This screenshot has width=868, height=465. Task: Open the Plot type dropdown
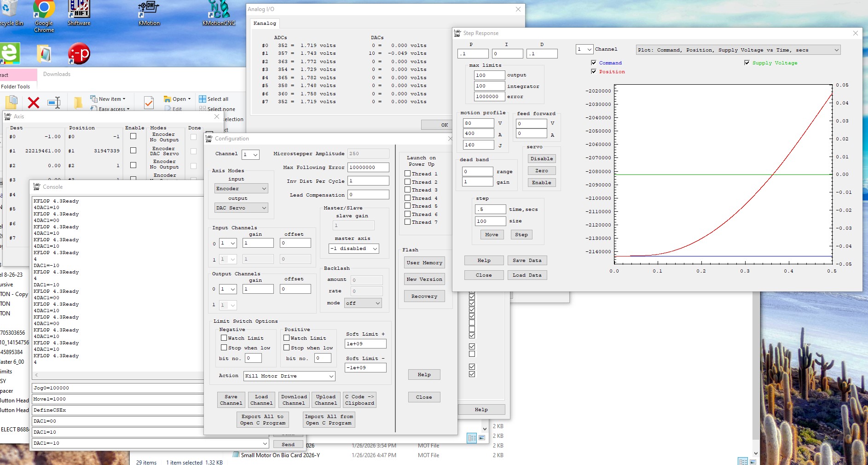click(x=738, y=50)
